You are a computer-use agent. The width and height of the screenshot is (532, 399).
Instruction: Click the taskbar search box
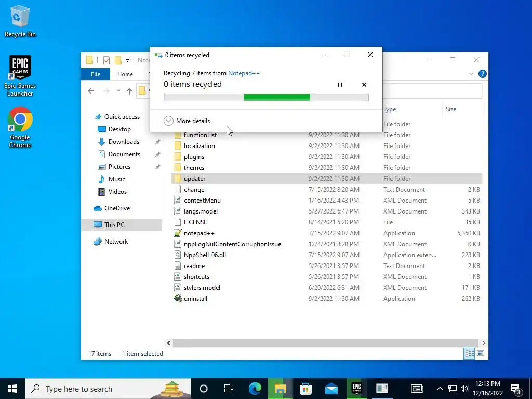click(108, 389)
